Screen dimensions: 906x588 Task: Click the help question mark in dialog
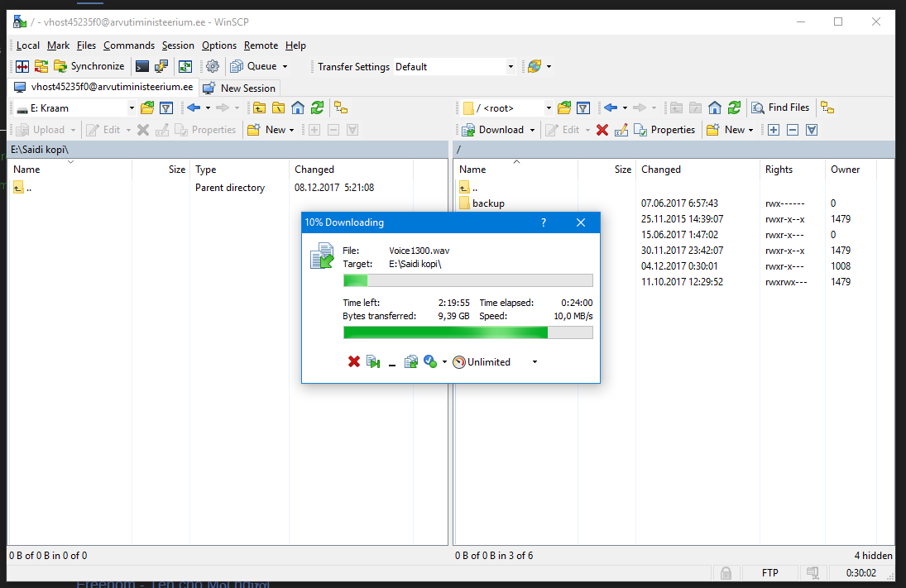(543, 222)
